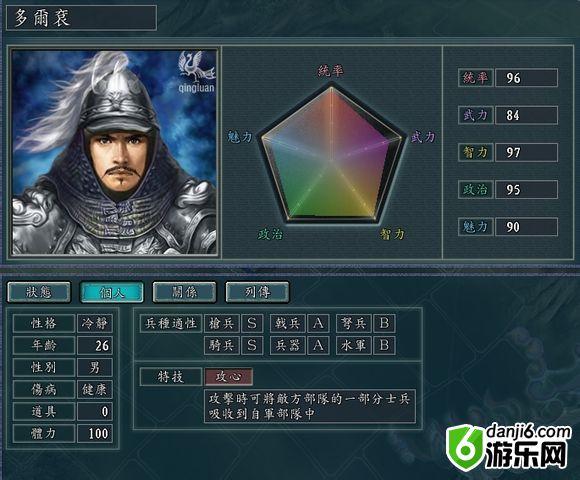Select the 武力 stat value 84
The width and height of the screenshot is (580, 480).
coord(526,115)
